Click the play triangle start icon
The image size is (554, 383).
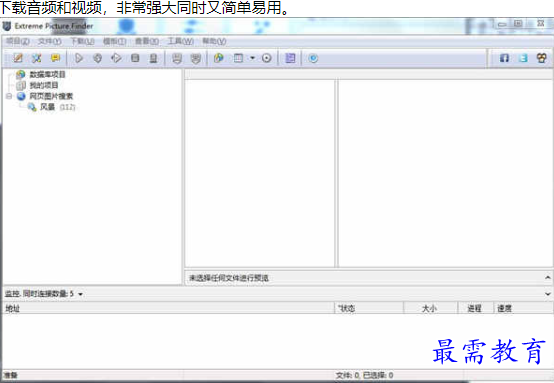click(x=79, y=58)
